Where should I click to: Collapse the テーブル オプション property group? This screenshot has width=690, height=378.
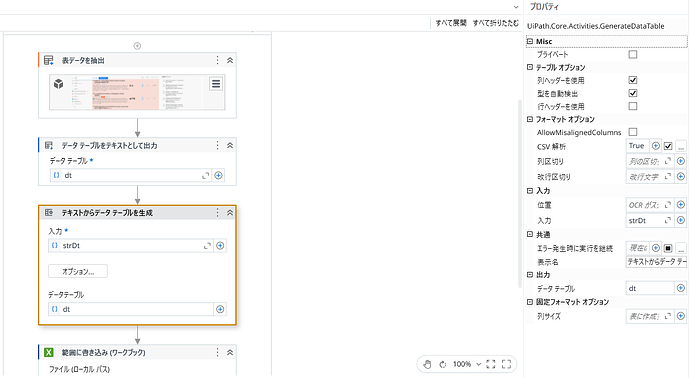(x=530, y=67)
